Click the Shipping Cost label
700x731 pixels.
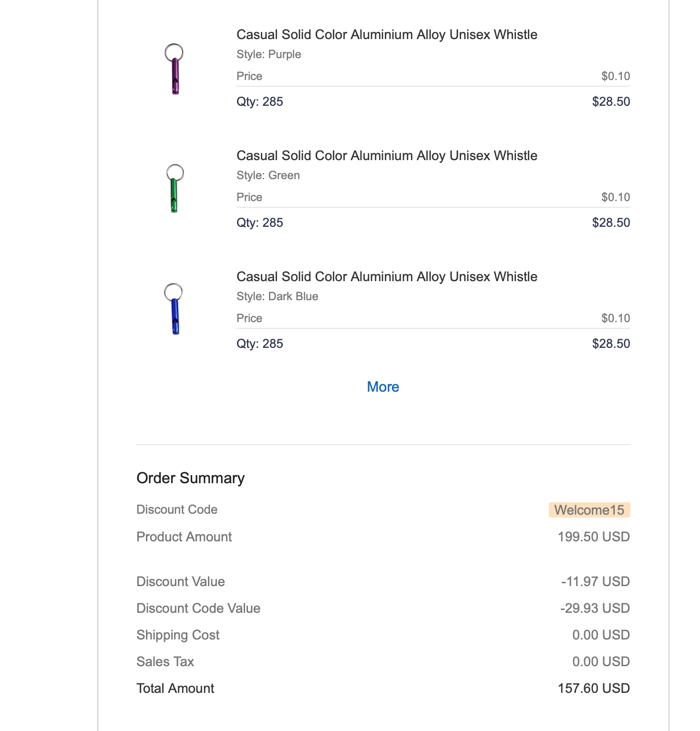tap(178, 635)
